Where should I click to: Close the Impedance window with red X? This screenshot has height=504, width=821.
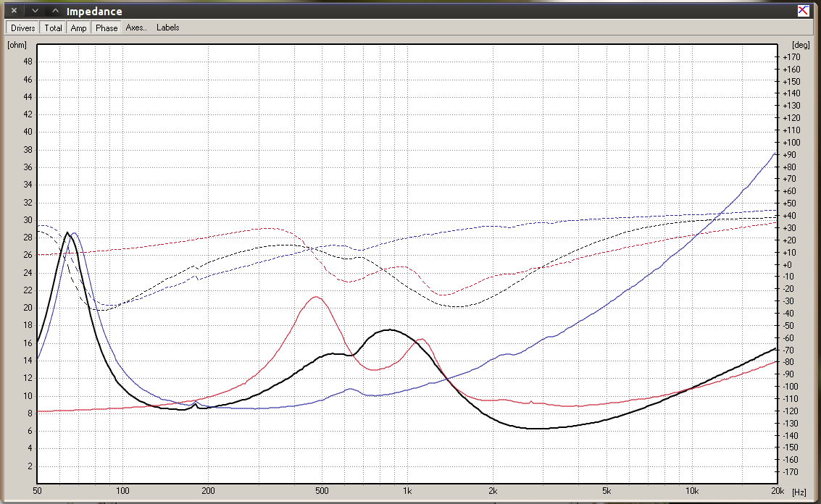(x=803, y=10)
